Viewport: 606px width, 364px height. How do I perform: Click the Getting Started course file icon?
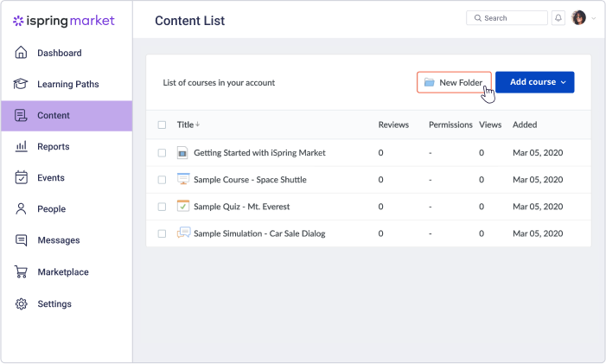[182, 153]
